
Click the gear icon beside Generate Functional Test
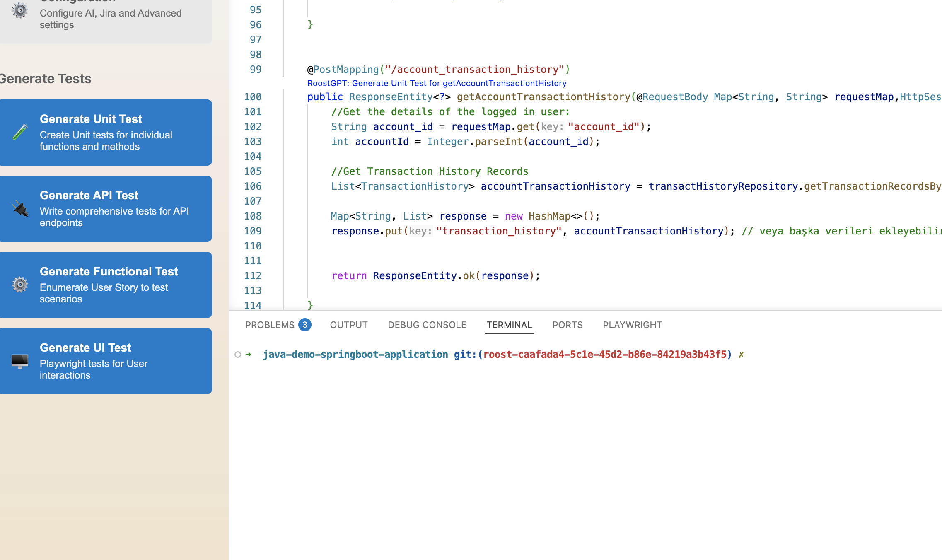[x=20, y=285]
